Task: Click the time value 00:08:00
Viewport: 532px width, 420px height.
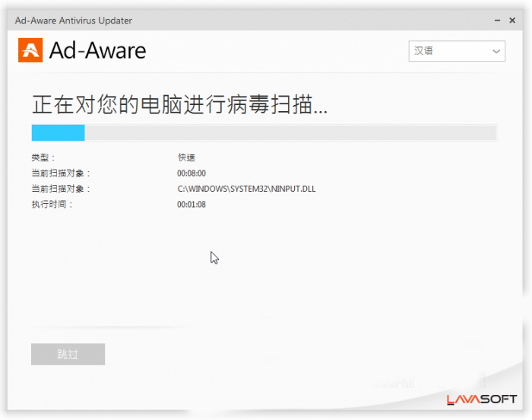Action: coord(192,173)
